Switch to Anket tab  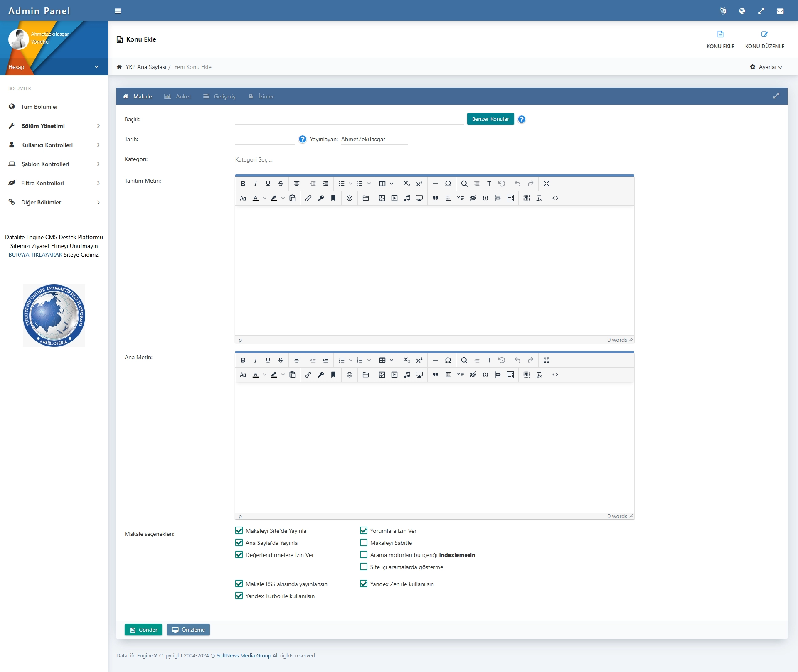click(x=178, y=96)
